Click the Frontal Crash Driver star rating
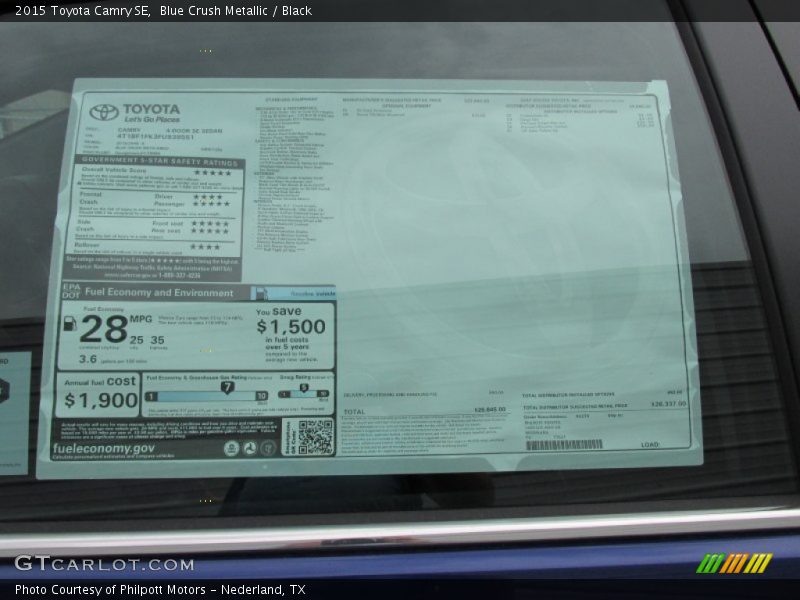 (x=207, y=197)
